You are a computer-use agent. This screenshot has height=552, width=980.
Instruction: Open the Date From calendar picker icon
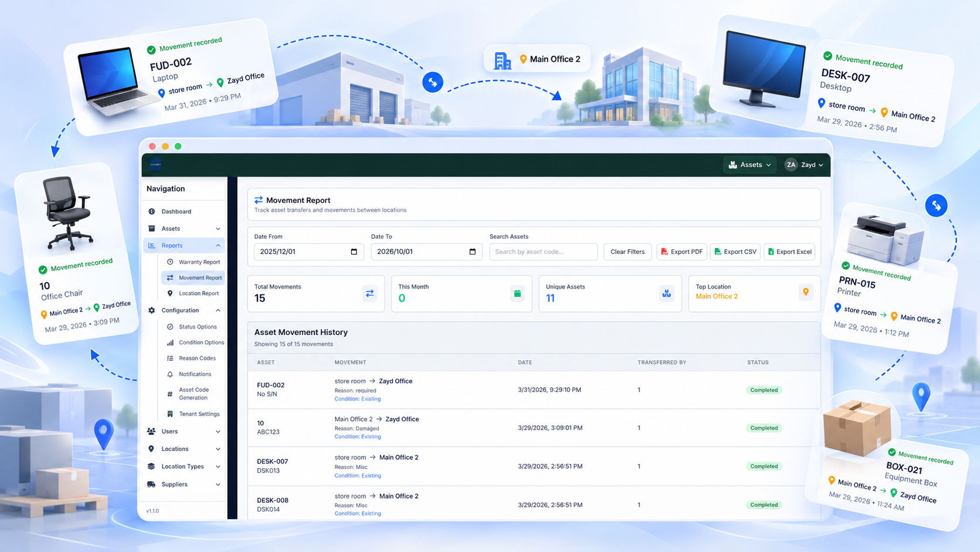[x=354, y=252]
